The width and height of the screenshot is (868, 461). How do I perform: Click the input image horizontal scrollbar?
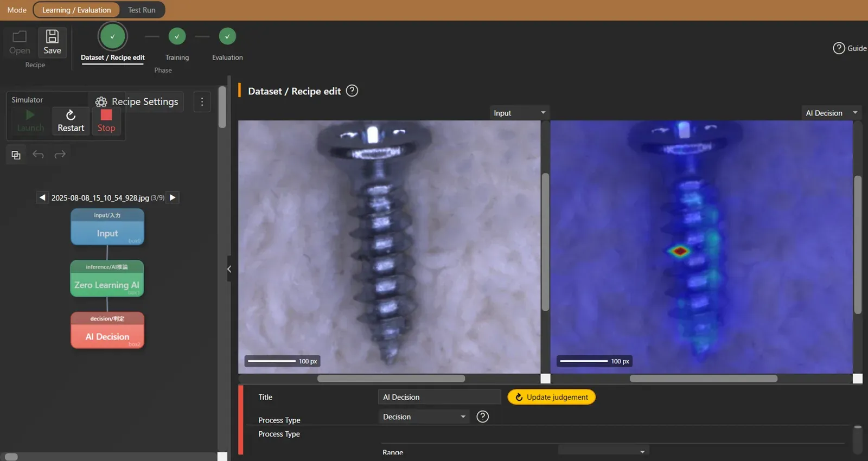[391, 379]
